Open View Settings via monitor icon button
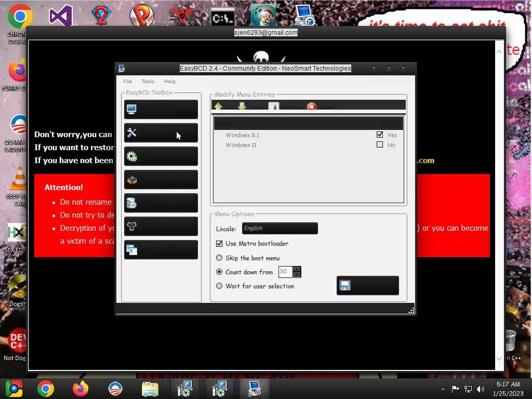The image size is (532, 399). coord(161,109)
